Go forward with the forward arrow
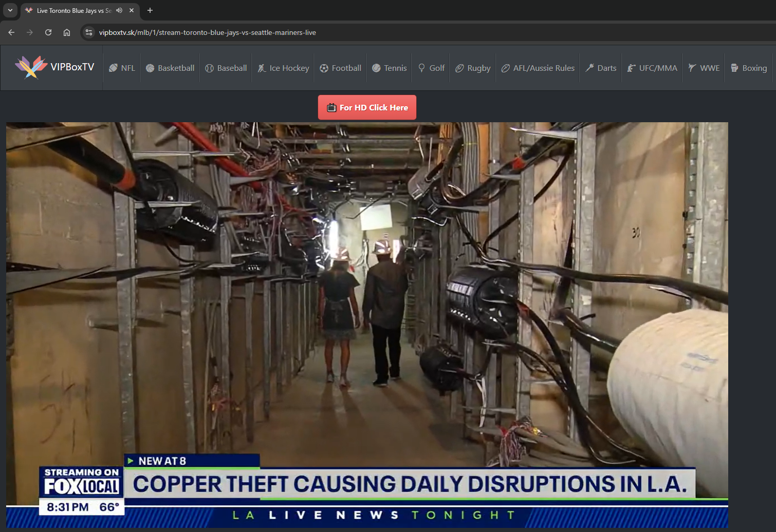Screen dimensions: 776x532 pos(30,32)
